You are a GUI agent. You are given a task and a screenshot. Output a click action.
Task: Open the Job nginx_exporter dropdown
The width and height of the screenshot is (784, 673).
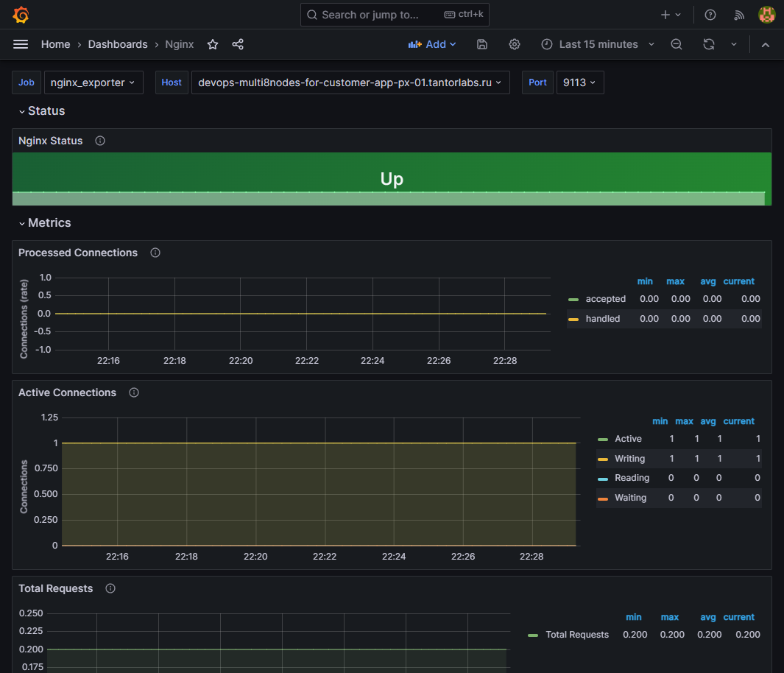(x=93, y=82)
